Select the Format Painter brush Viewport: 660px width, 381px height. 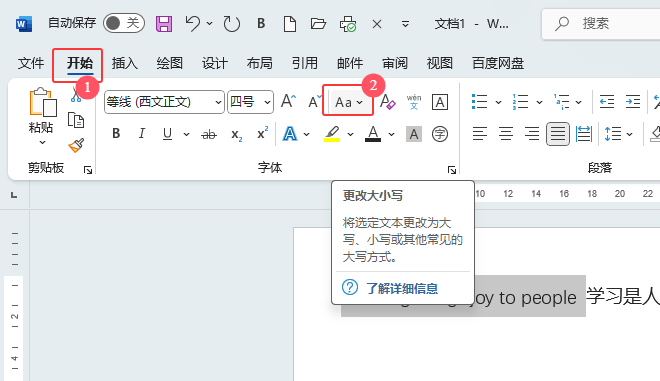[76, 146]
